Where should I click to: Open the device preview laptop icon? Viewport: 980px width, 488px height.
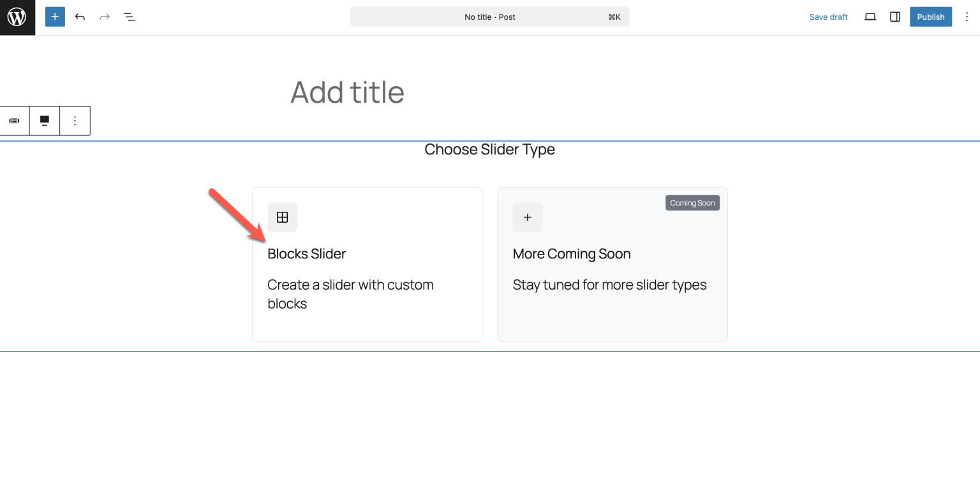coord(870,17)
